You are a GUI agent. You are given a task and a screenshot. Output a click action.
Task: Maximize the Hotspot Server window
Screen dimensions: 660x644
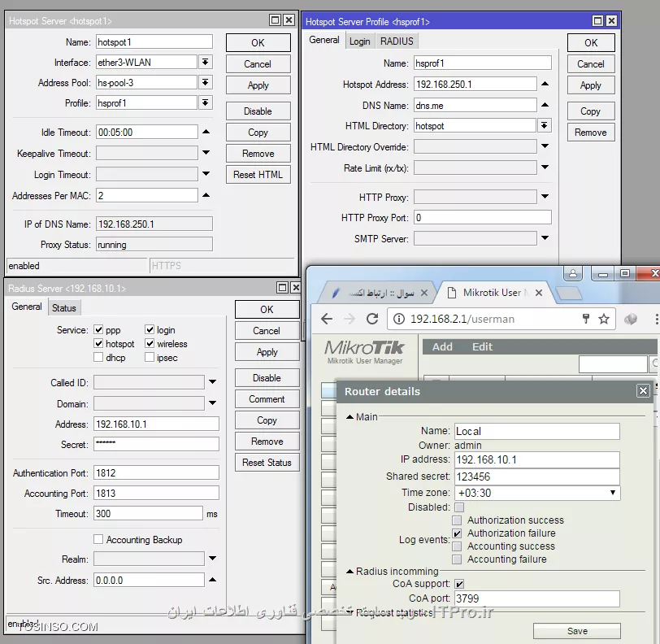click(275, 20)
